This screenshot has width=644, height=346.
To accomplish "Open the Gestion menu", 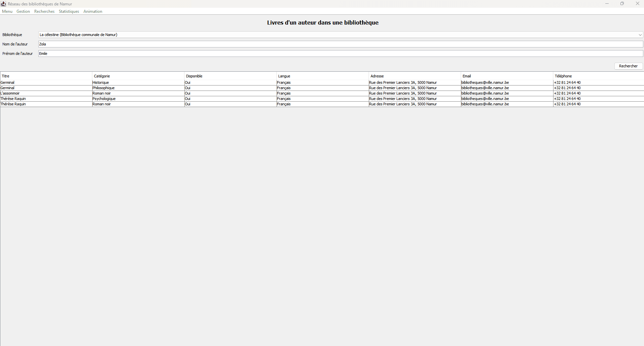I will click(23, 11).
